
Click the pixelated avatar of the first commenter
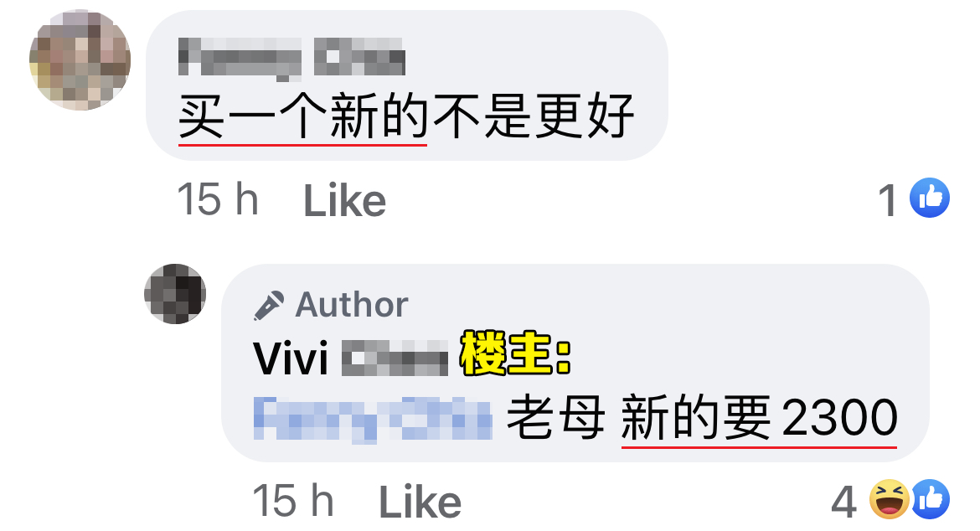[x=80, y=60]
